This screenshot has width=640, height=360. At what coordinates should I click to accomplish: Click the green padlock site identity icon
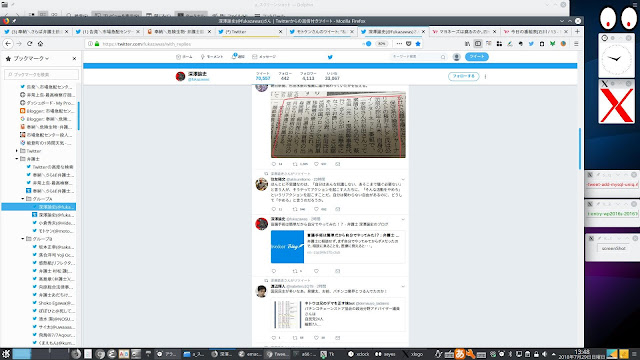(97, 44)
